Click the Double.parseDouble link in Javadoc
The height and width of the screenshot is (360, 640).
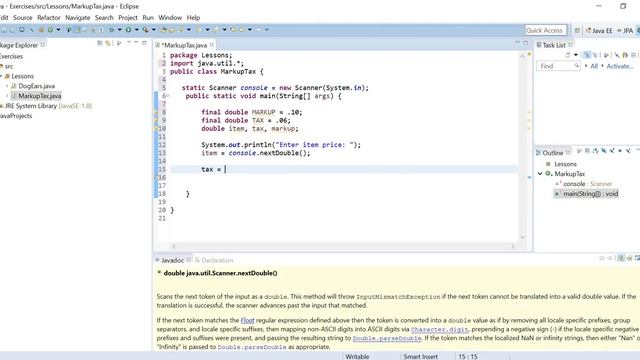(x=387, y=338)
